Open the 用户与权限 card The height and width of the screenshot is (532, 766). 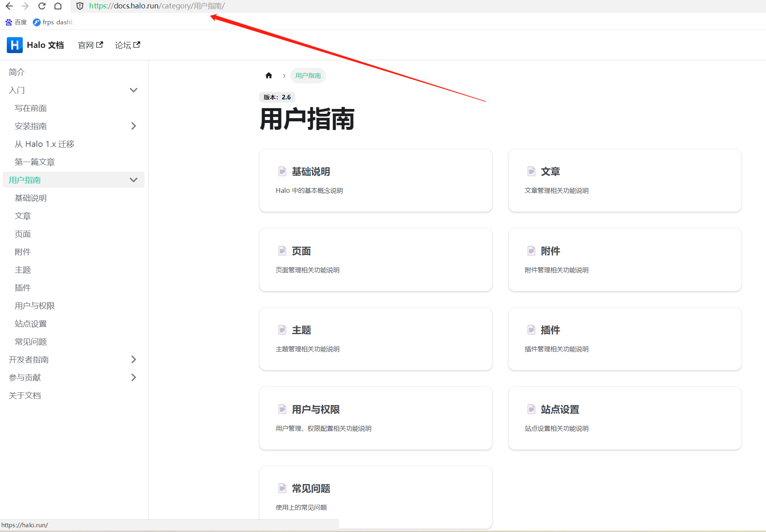[376, 418]
